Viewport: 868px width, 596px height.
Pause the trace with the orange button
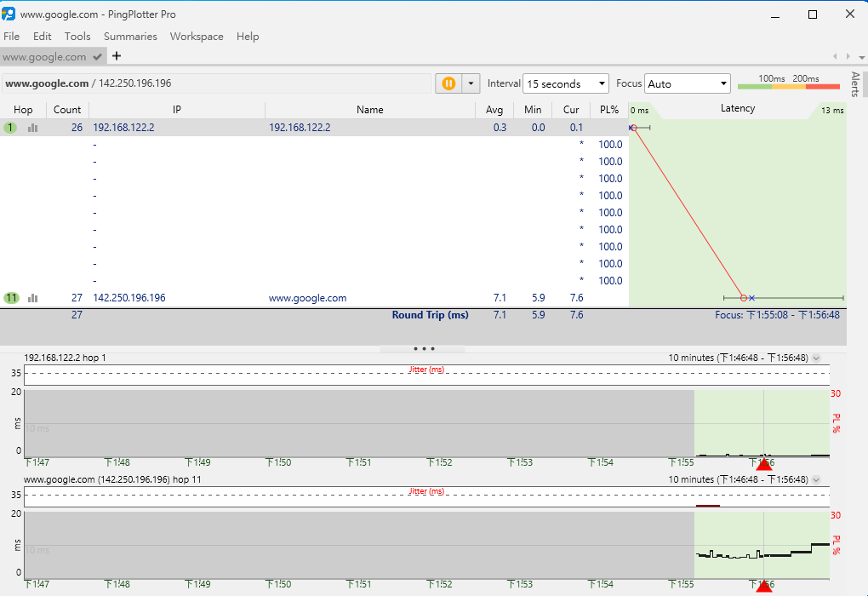pos(448,83)
